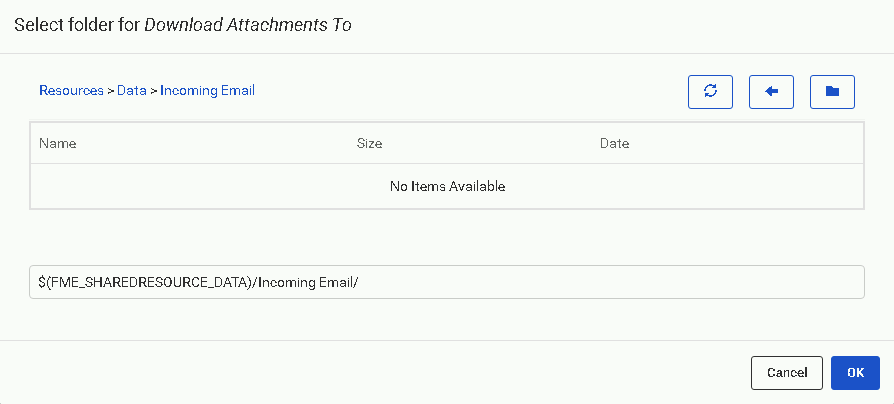
Task: Click the 'Select folder for' dialog title
Action: (x=76, y=26)
